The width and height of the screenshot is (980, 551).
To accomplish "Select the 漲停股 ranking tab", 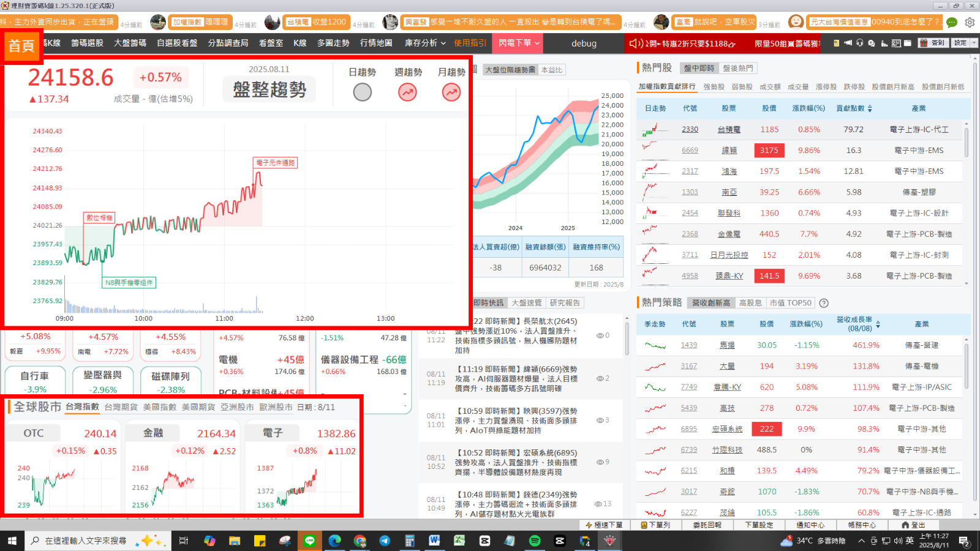I will point(826,87).
